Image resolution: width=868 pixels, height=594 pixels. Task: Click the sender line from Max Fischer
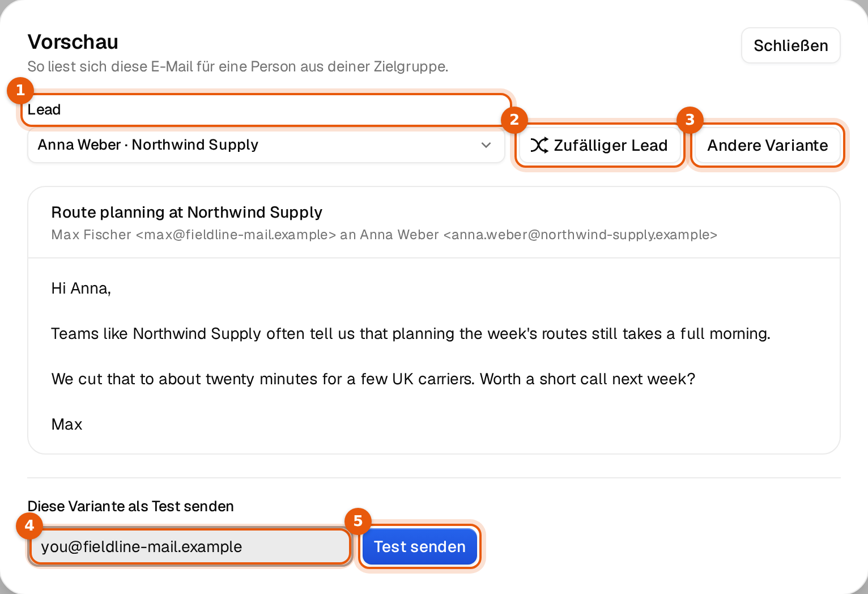coord(384,235)
